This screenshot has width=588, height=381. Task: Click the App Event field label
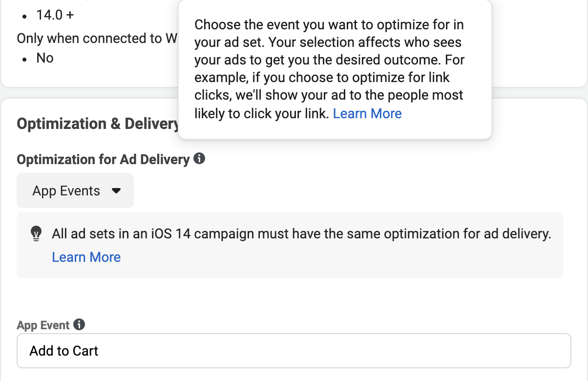(x=43, y=325)
